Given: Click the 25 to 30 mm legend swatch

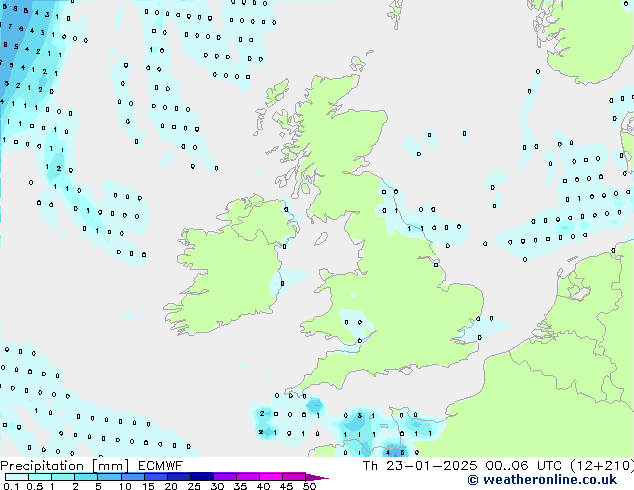Looking at the screenshot, I should tap(202, 477).
